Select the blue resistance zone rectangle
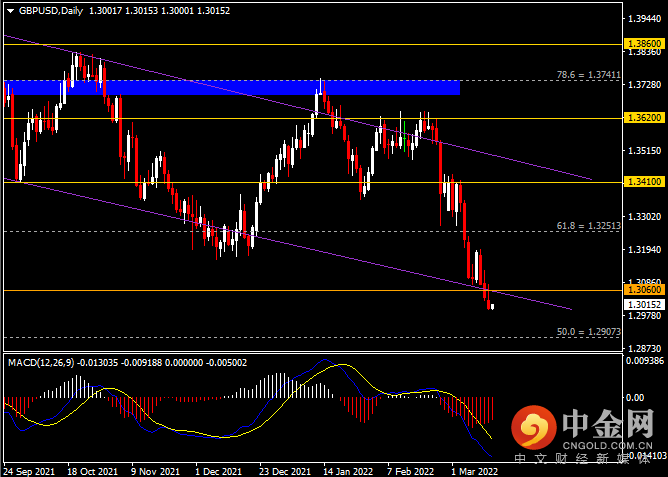Viewport: 668px width, 477px height. click(232, 87)
